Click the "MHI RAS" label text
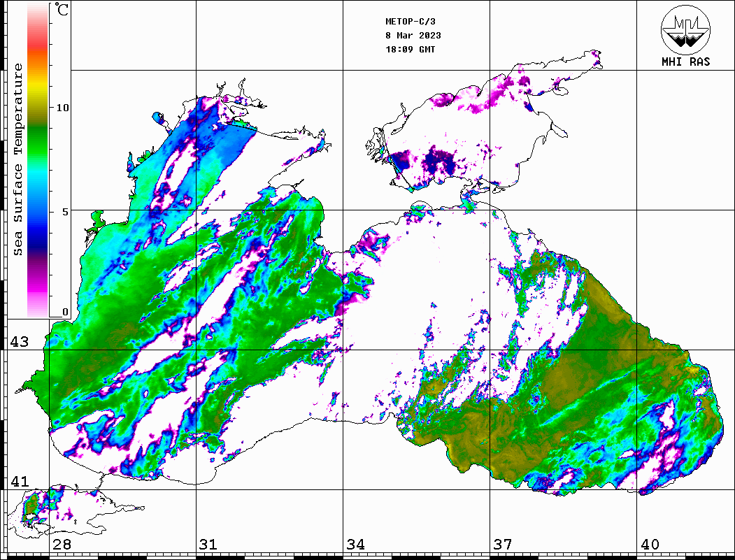735x560 pixels. pos(685,62)
